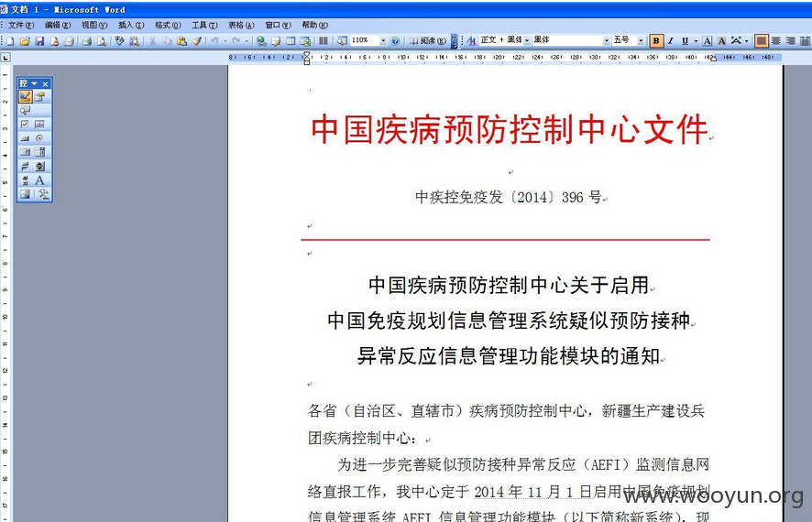812x522 pixels.
Task: Select Text Box control tool
Action: click(40, 125)
